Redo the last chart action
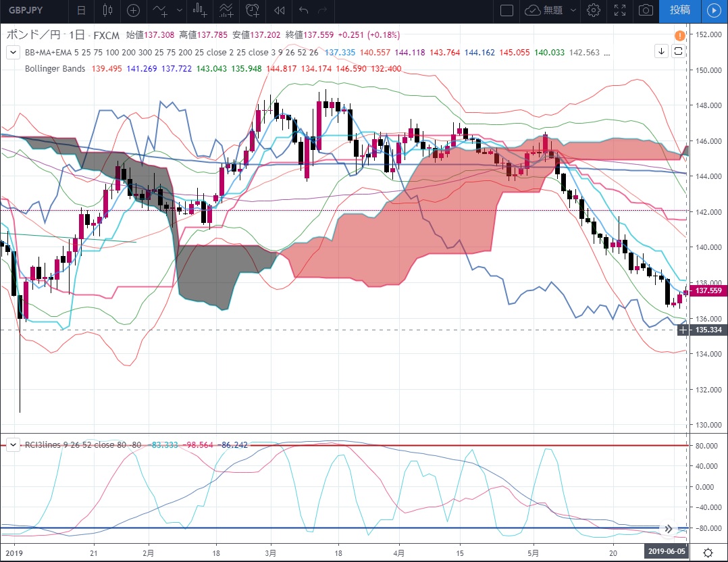 pos(323,10)
